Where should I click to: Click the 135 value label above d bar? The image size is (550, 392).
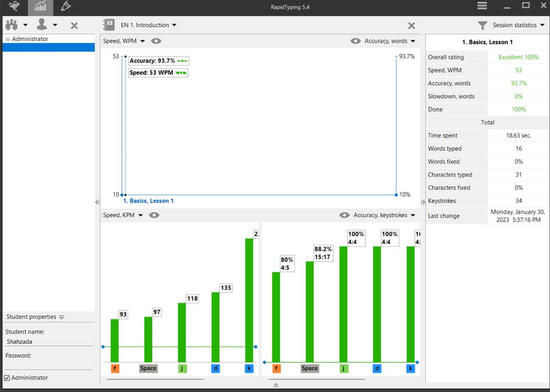click(226, 288)
